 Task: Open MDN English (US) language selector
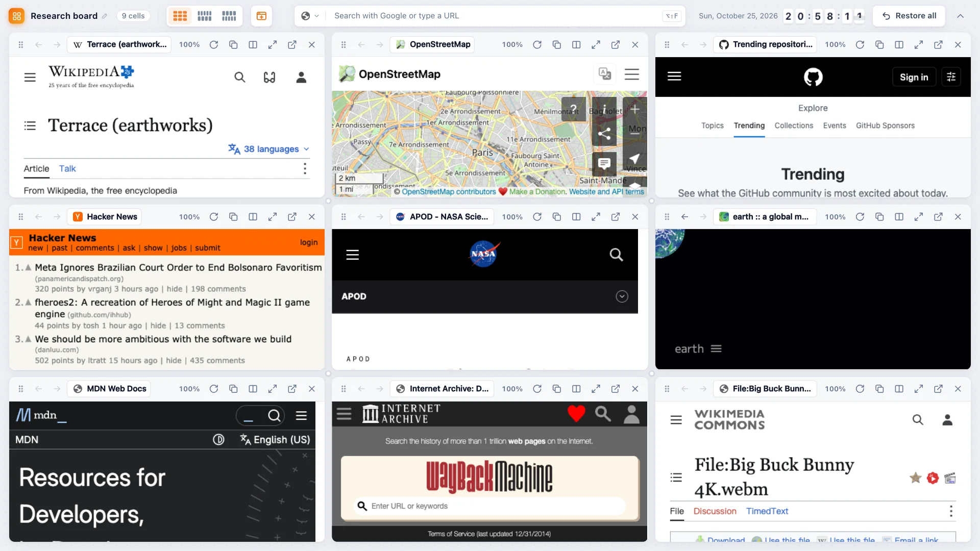tap(275, 440)
